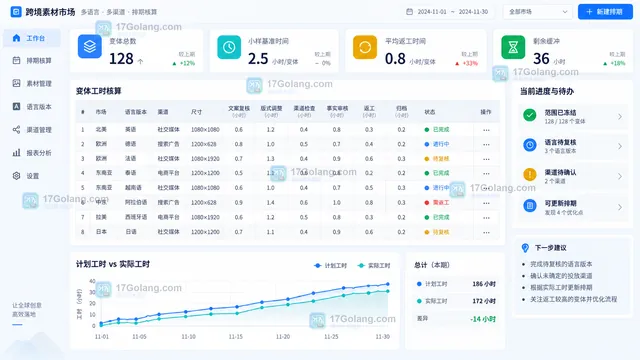Click the 已完成 status in row 1
This screenshot has width=640, height=360.
tap(437, 129)
